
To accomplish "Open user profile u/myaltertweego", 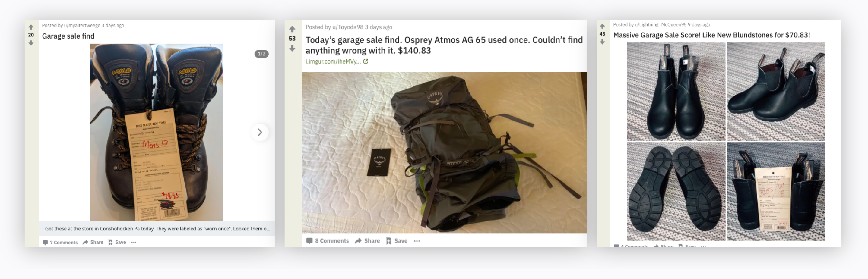I will [x=82, y=26].
